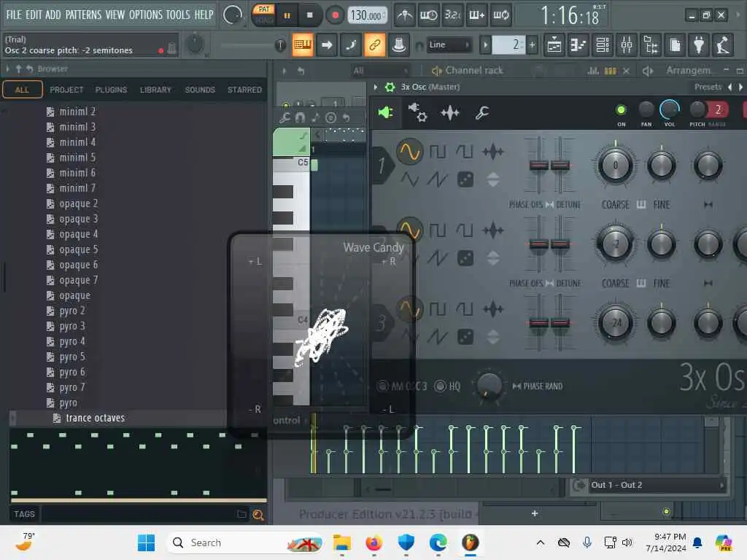Open the plugin picker plug icon
The image size is (747, 560).
pos(699,45)
